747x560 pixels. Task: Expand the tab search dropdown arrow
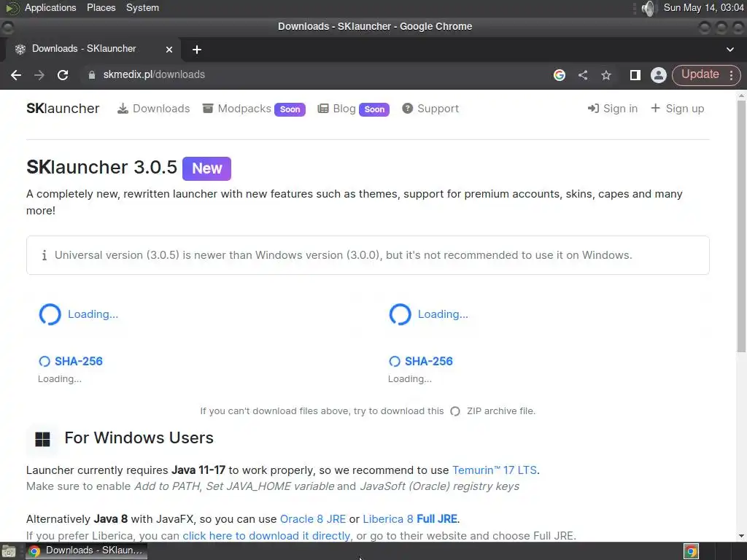click(x=729, y=50)
